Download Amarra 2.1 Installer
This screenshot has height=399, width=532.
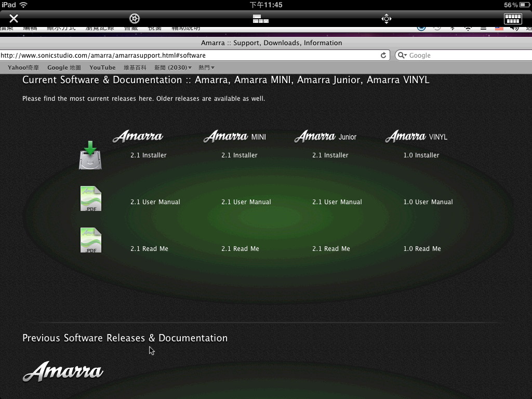149,155
